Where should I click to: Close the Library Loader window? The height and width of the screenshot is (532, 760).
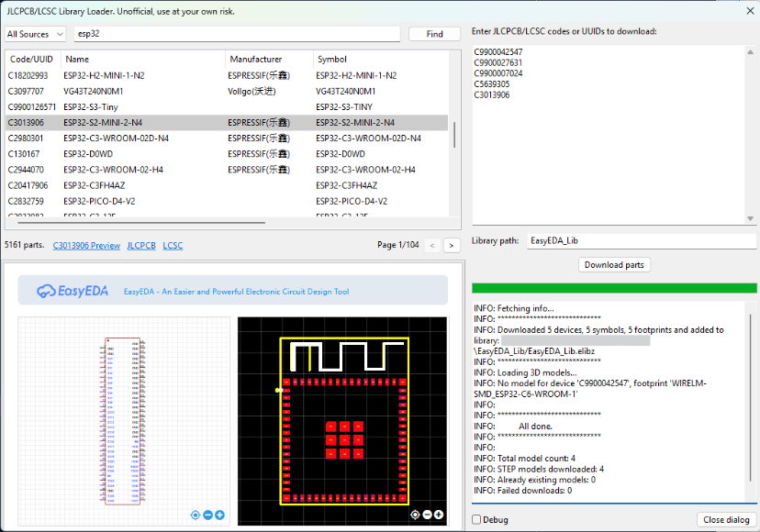coord(750,11)
